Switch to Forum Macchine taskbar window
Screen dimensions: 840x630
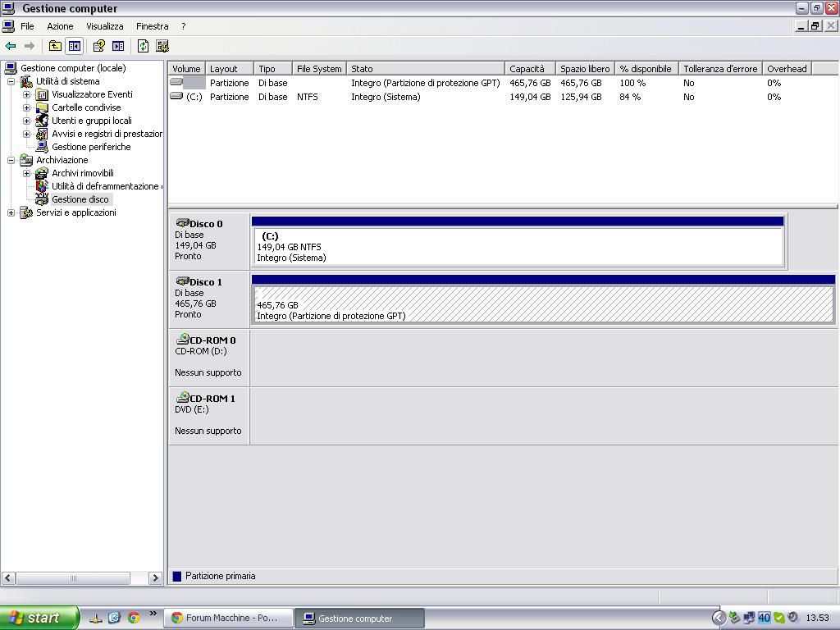click(x=227, y=618)
